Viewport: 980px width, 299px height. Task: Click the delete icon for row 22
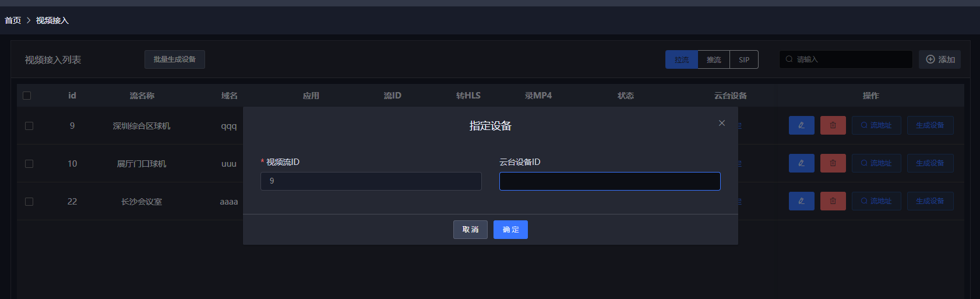[x=833, y=201]
